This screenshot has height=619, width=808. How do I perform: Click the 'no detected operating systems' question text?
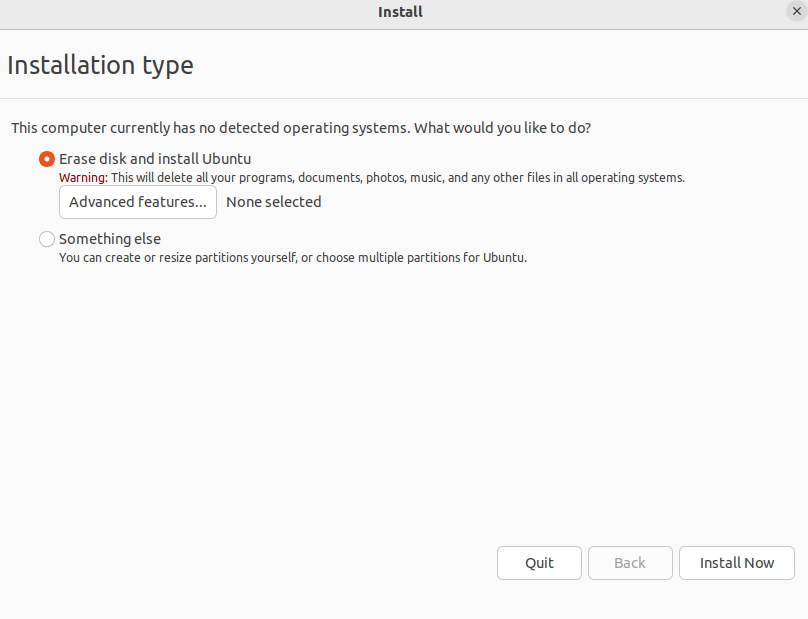(x=301, y=128)
